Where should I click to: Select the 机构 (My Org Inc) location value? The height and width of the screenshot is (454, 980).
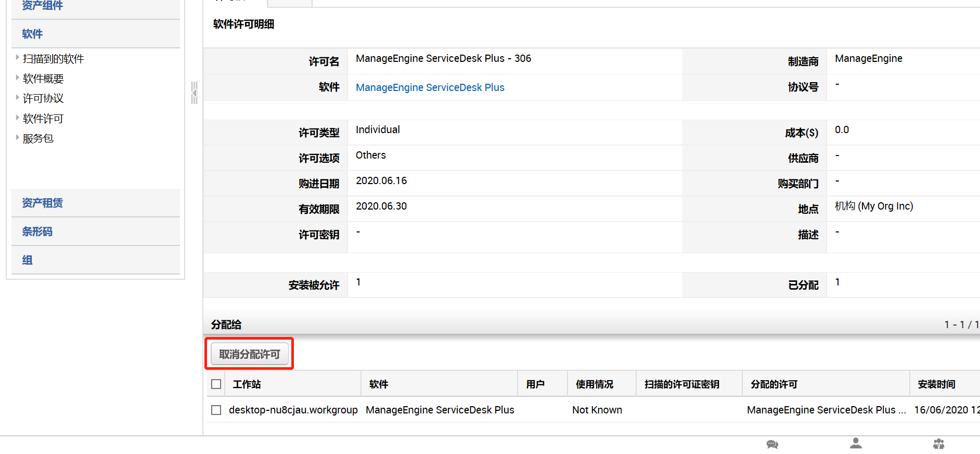[x=874, y=206]
